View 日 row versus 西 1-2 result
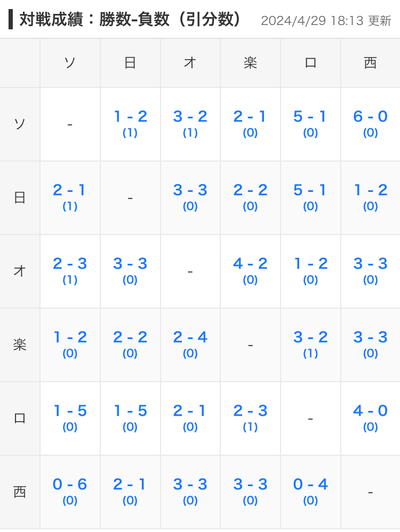Screen dimensions: 400x532 click(x=370, y=190)
